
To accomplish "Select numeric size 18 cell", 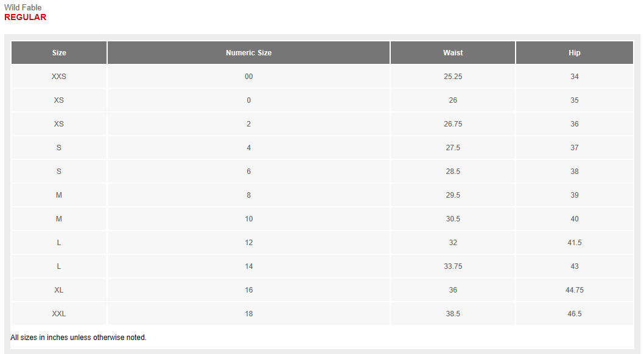I will coord(248,313).
